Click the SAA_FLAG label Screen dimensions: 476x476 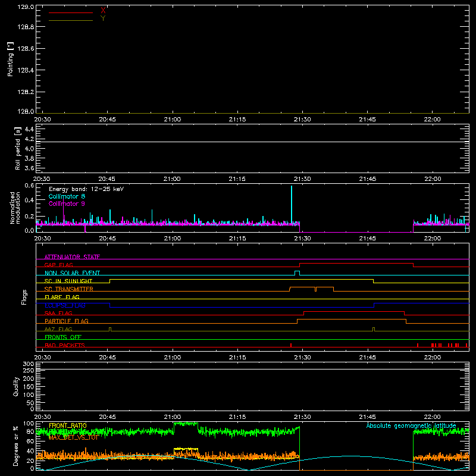coord(58,313)
